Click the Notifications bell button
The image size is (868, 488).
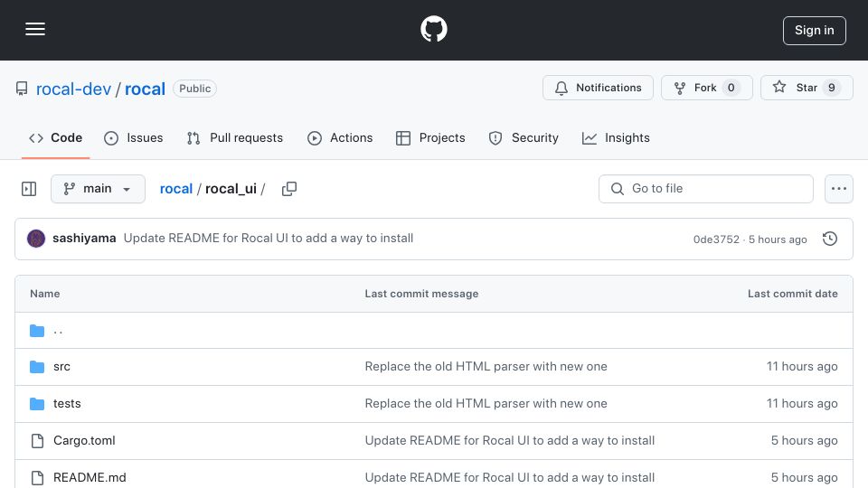(598, 88)
